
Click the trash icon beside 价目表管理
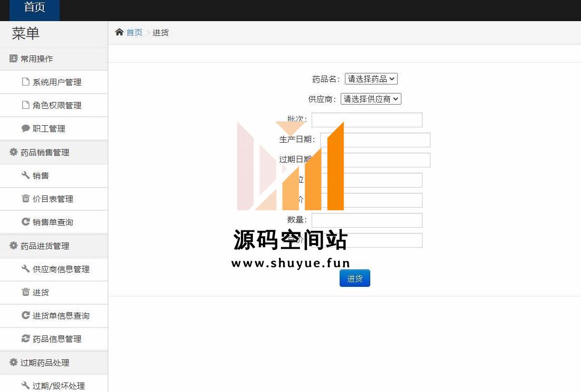point(25,199)
